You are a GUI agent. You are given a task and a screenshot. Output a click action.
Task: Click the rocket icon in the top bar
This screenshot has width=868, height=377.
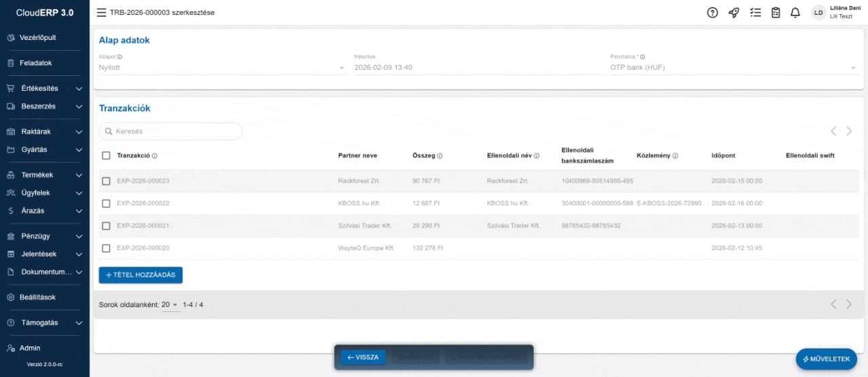pyautogui.click(x=734, y=13)
